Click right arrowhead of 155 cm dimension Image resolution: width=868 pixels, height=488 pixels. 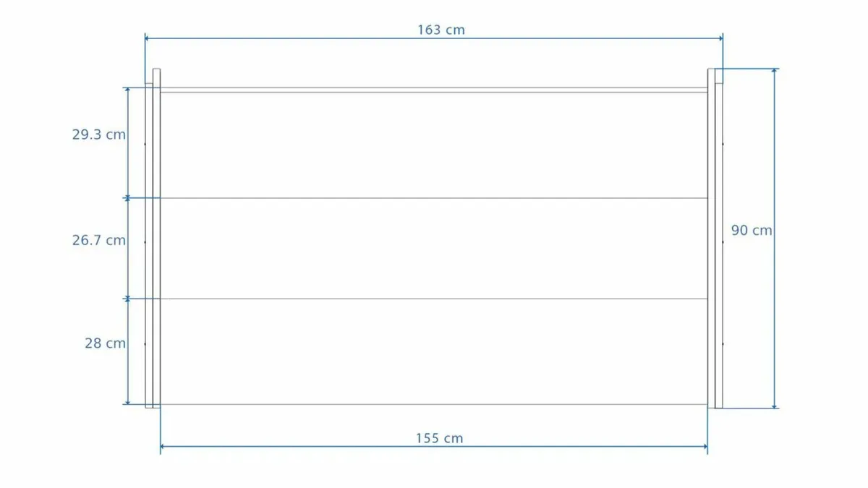tap(704, 447)
